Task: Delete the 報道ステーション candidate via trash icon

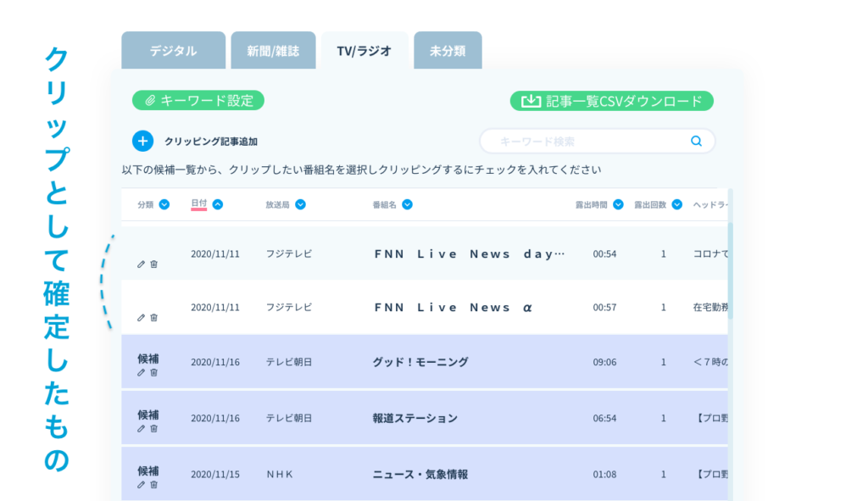Action: [x=153, y=428]
